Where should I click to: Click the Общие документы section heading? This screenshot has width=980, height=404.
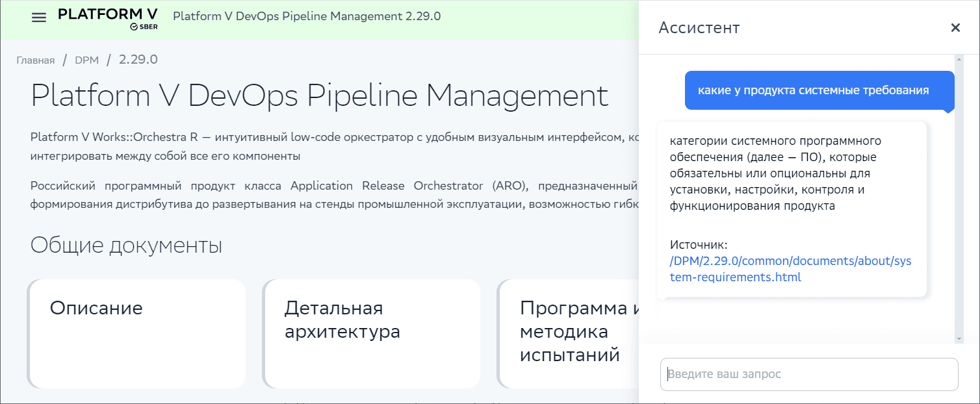click(126, 246)
